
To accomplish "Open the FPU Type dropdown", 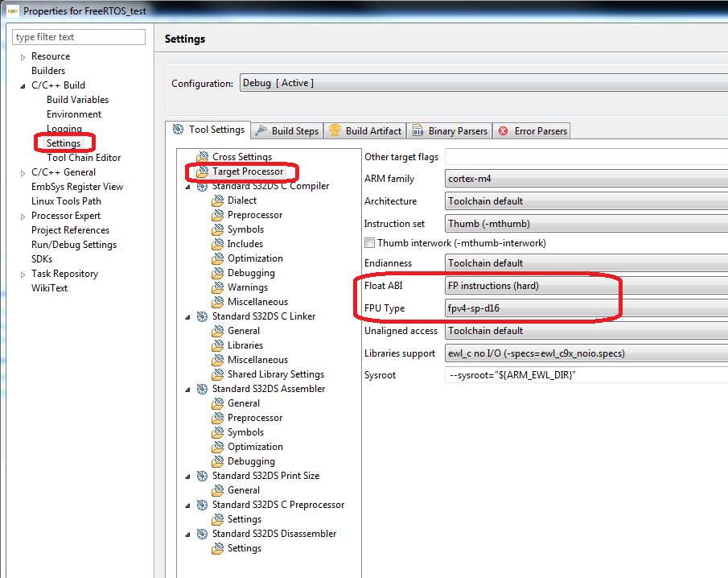I will [586, 308].
